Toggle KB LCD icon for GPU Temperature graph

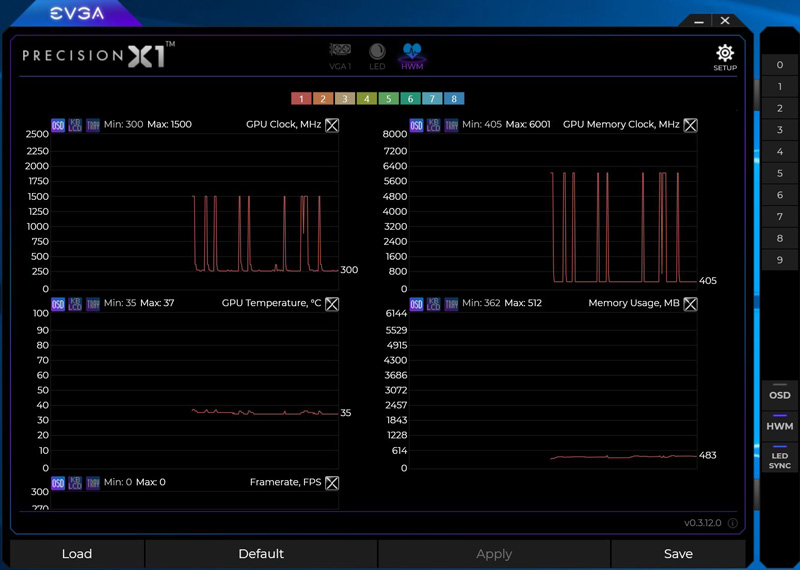click(75, 304)
